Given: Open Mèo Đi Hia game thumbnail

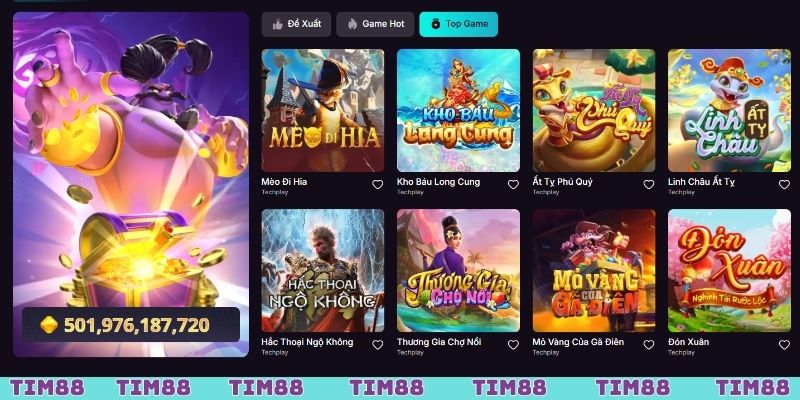Looking at the screenshot, I should click(323, 110).
